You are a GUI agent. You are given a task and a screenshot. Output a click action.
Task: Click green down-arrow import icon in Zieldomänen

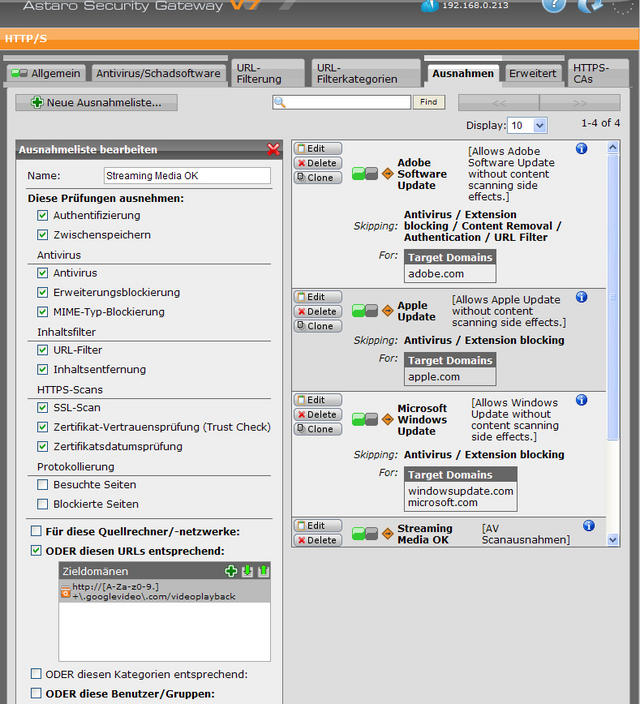click(x=247, y=571)
